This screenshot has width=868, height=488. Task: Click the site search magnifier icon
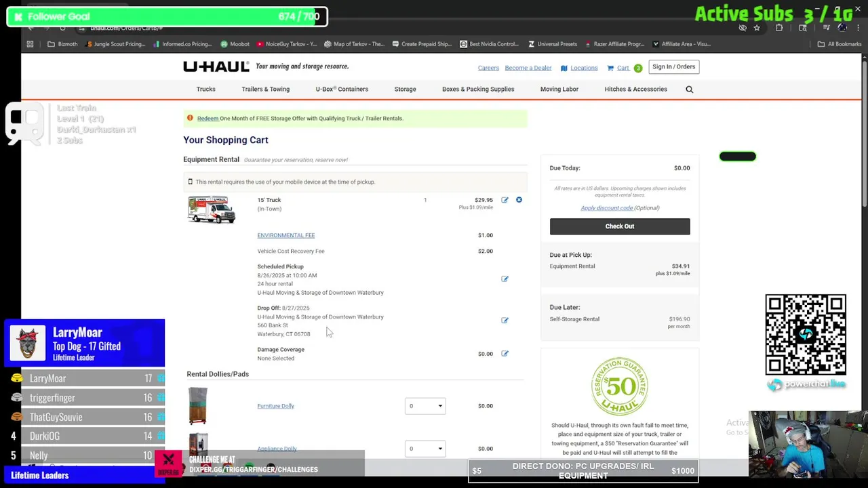point(689,89)
